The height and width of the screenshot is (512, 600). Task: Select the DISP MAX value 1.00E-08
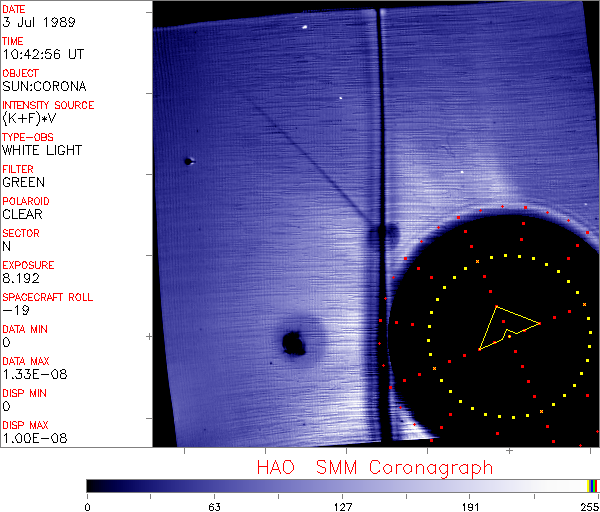click(35, 439)
